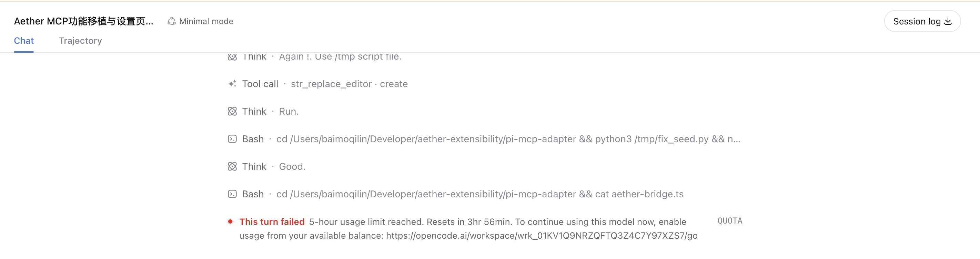Click the terminal icon beside cat aether-bridge.ts
Screen dimensions: 980x259
pyautogui.click(x=232, y=194)
